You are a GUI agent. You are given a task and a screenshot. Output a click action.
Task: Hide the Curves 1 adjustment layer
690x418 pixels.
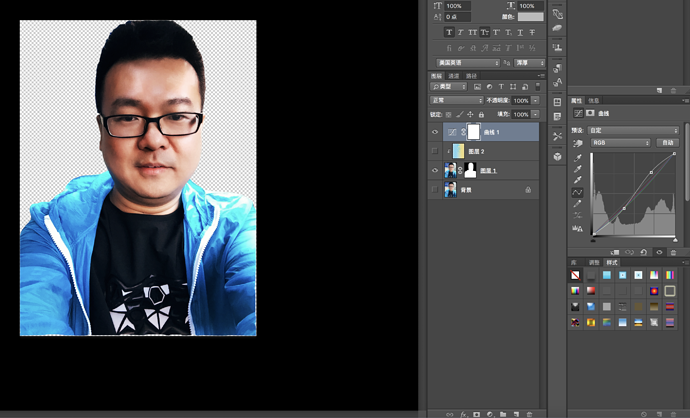click(x=435, y=132)
